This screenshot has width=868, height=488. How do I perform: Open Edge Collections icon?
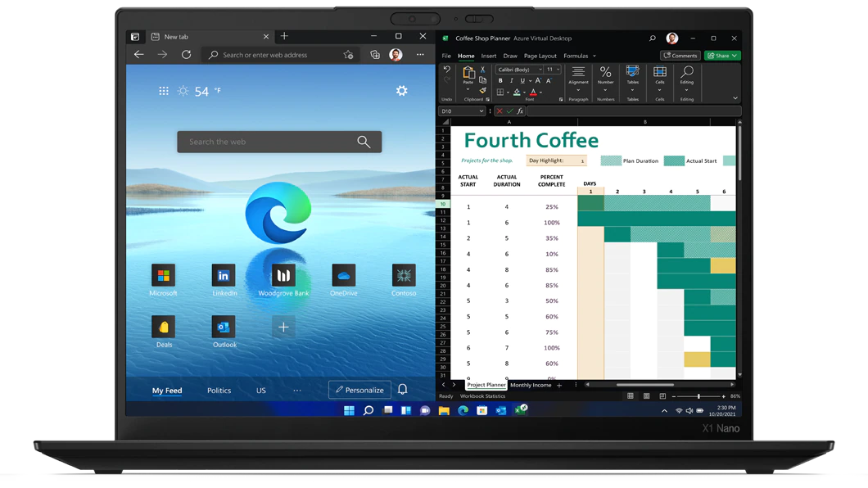point(375,54)
